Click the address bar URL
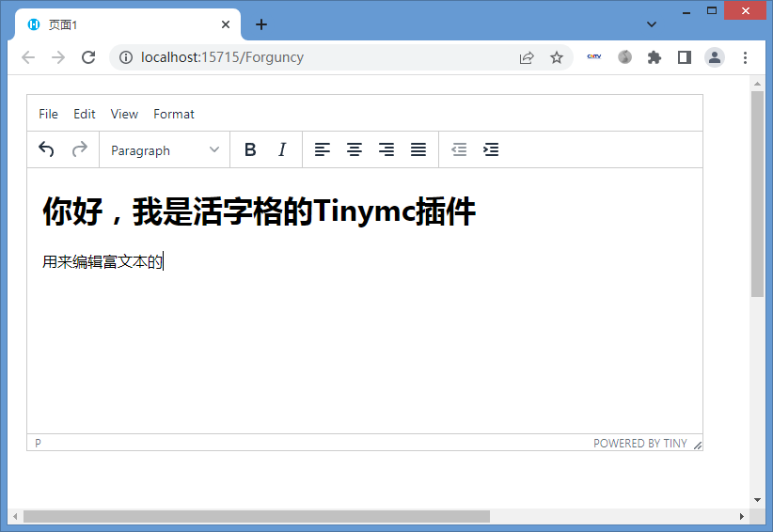The width and height of the screenshot is (773, 532). (222, 57)
